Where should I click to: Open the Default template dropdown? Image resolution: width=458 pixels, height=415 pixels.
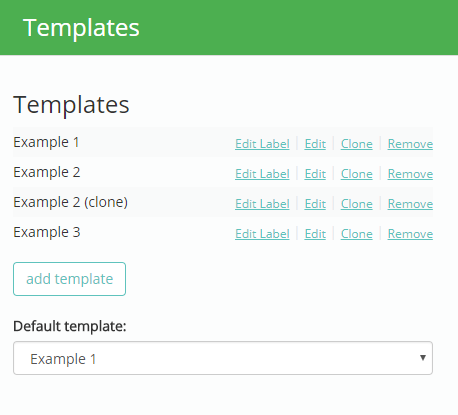223,358
